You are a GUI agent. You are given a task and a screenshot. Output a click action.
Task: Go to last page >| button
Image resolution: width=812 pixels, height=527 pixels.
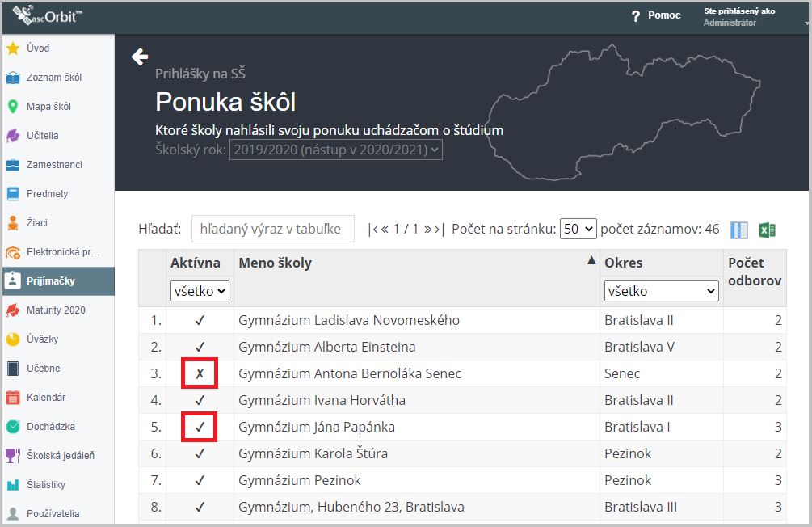440,229
